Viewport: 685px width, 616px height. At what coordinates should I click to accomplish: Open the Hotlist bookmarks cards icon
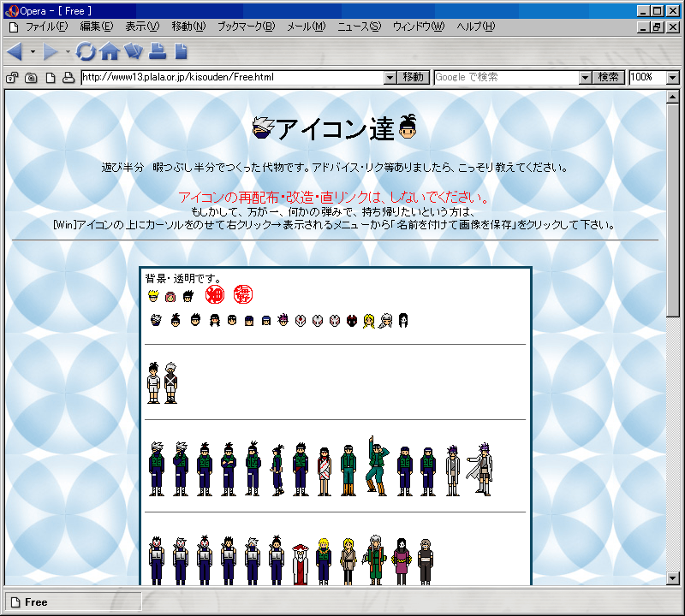click(x=134, y=51)
